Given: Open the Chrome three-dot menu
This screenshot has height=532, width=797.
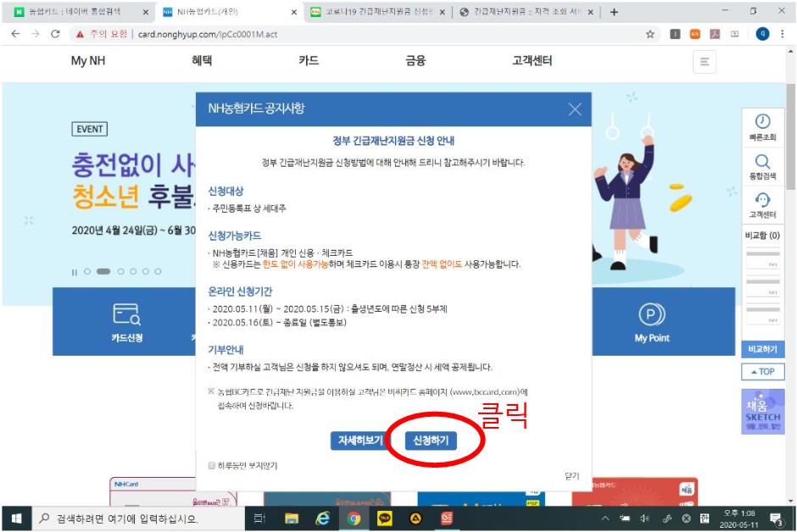Looking at the screenshot, I should 783,34.
